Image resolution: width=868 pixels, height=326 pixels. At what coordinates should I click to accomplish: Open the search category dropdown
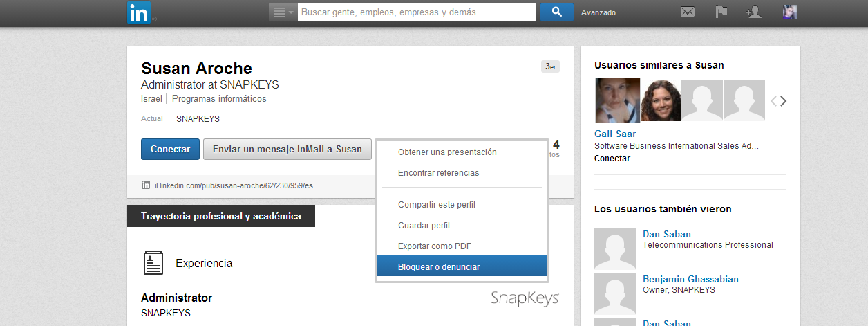283,12
